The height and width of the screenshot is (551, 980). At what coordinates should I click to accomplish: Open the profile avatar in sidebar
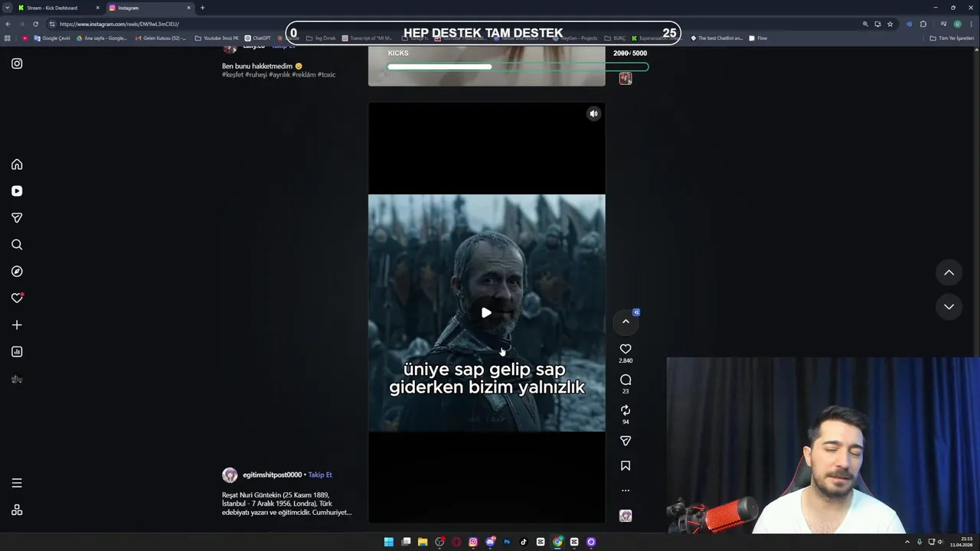pyautogui.click(x=17, y=379)
